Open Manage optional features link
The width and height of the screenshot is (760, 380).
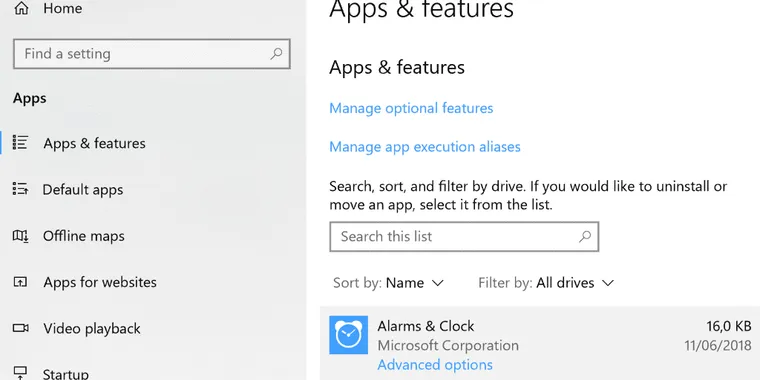point(411,108)
